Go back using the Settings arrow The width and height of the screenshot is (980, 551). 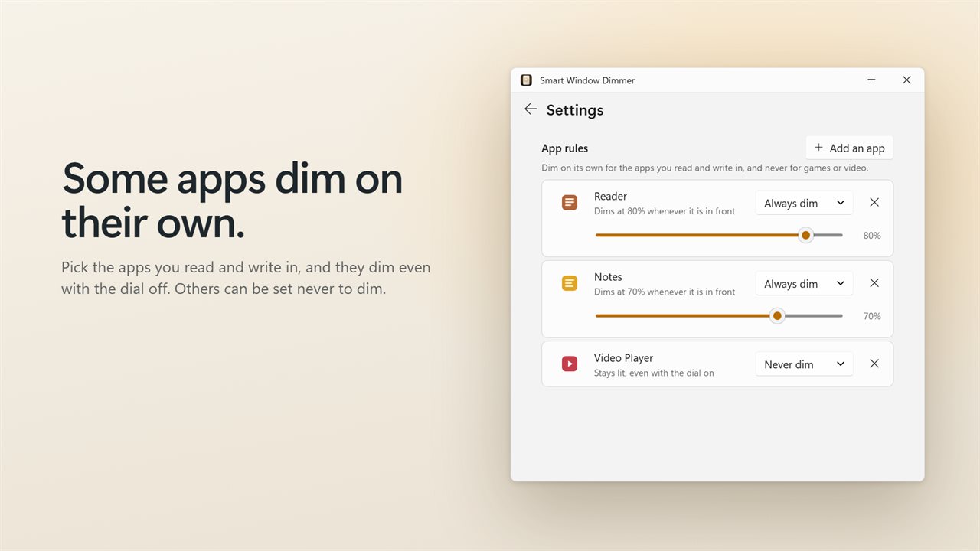pos(531,109)
